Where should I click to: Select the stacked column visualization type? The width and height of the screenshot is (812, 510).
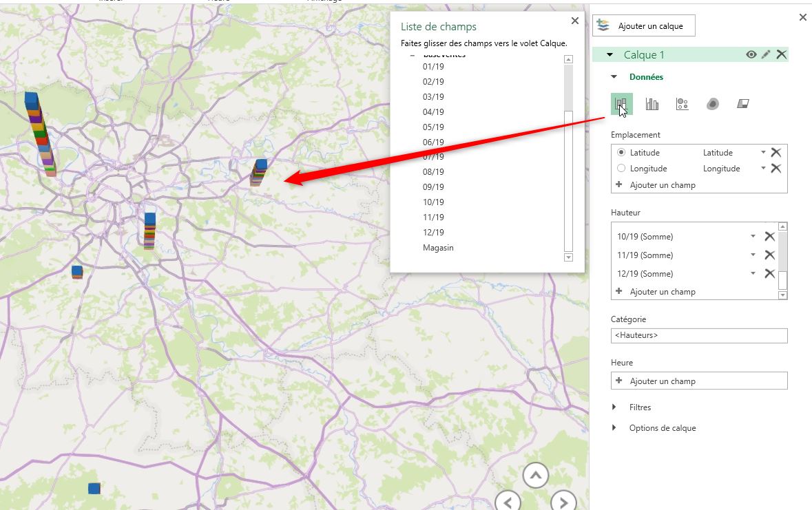pyautogui.click(x=621, y=104)
